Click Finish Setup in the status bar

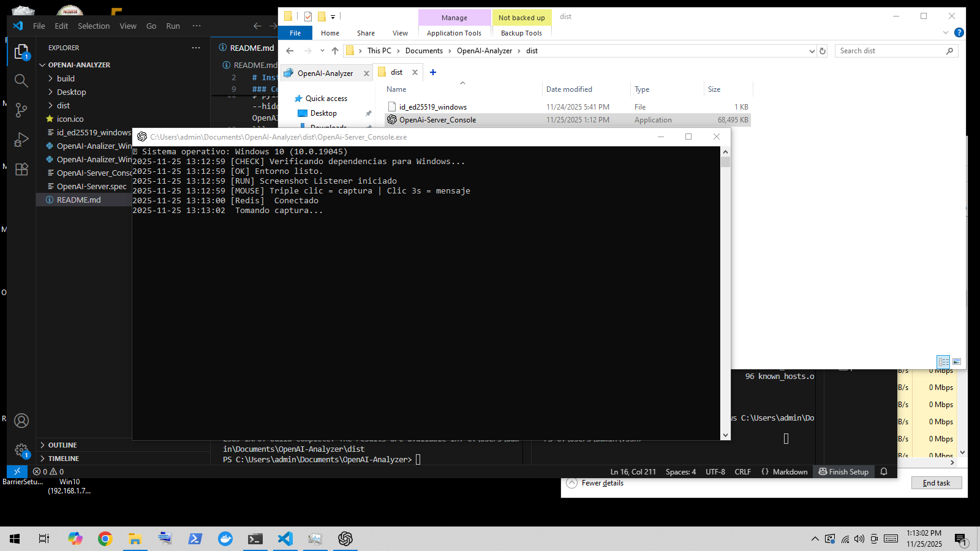pyautogui.click(x=843, y=471)
